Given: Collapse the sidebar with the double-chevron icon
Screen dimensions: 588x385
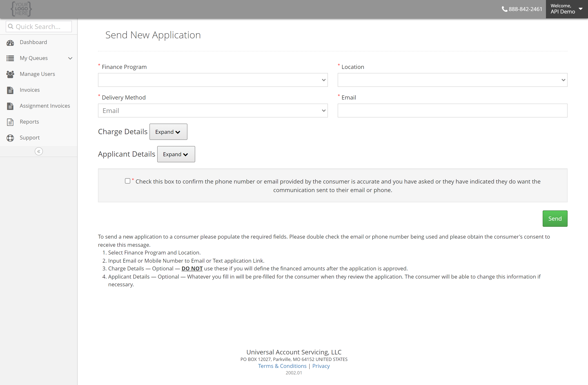Looking at the screenshot, I should tap(39, 151).
